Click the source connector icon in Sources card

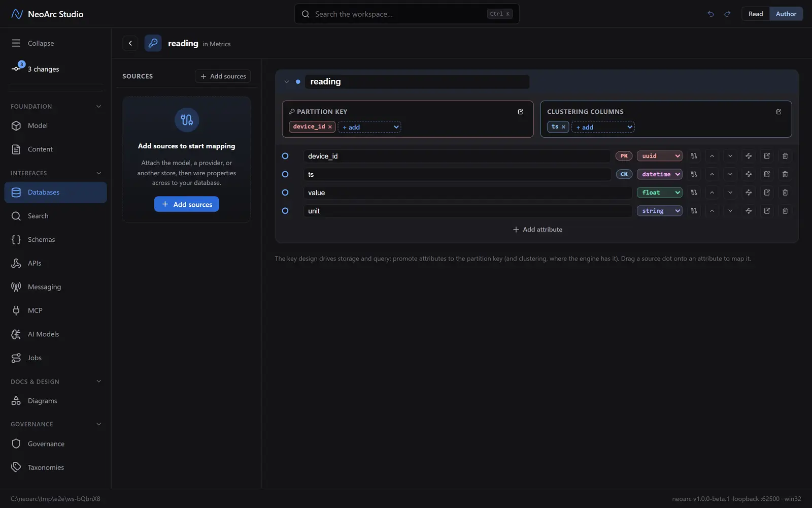(187, 120)
